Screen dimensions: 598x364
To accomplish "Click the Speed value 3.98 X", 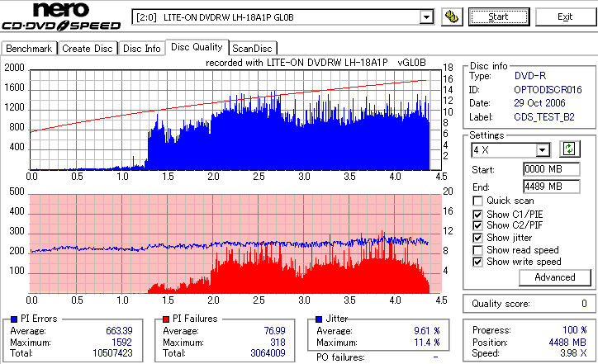I will coord(573,353).
